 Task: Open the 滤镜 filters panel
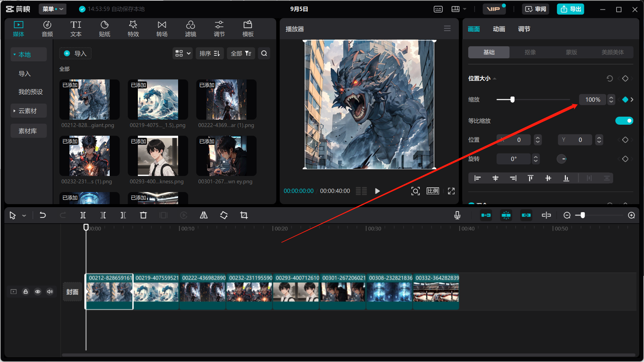[191, 28]
